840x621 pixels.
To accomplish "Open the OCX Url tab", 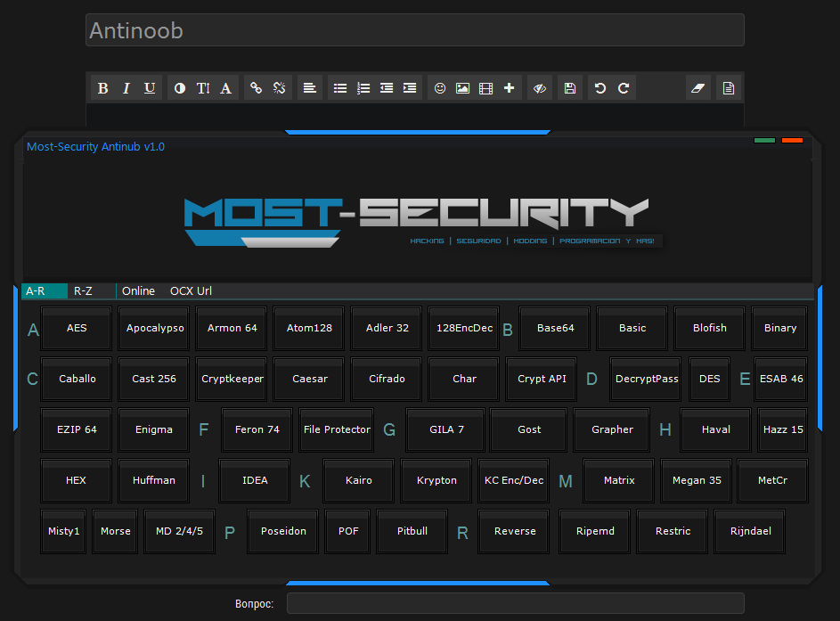I will click(x=191, y=291).
